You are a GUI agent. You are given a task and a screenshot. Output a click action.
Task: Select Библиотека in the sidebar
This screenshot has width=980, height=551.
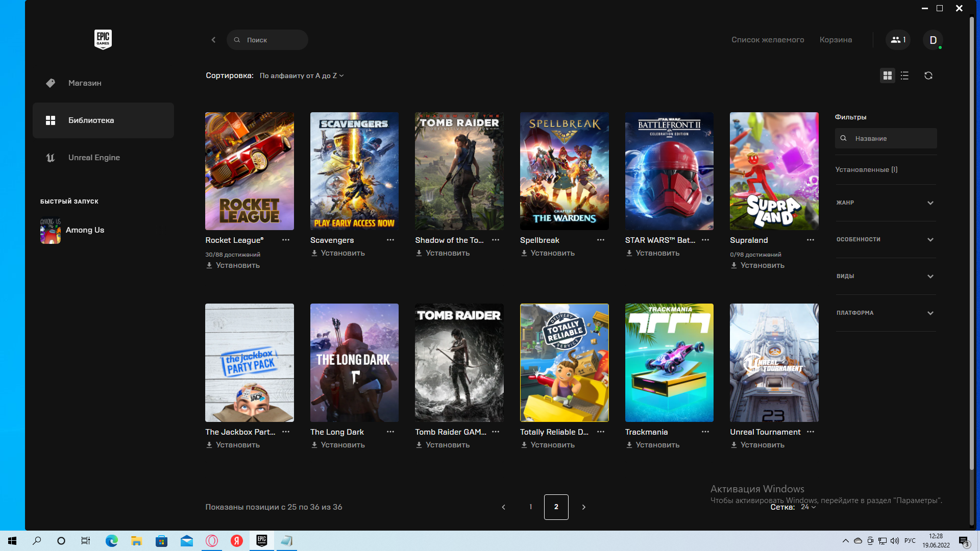click(x=103, y=120)
